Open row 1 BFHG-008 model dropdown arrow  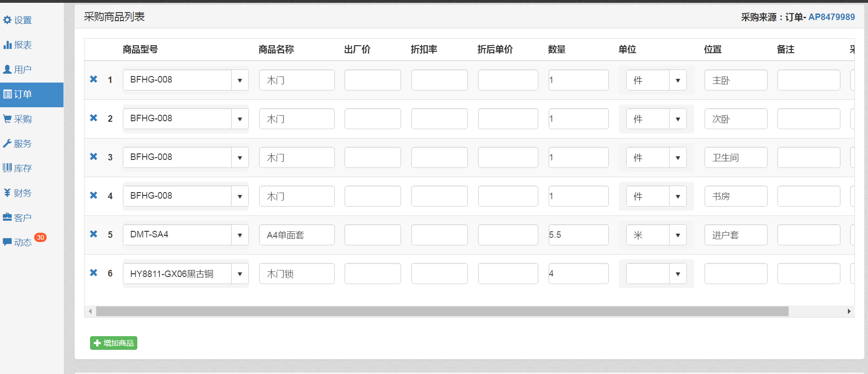(240, 80)
